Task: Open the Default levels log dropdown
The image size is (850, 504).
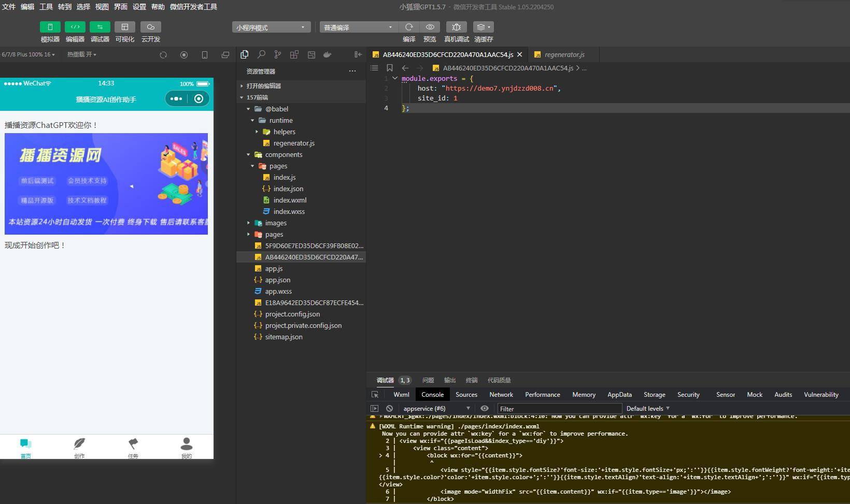Action: pyautogui.click(x=648, y=408)
